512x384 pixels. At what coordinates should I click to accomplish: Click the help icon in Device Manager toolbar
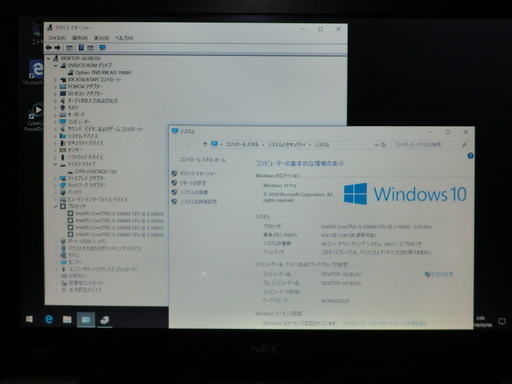click(x=81, y=48)
